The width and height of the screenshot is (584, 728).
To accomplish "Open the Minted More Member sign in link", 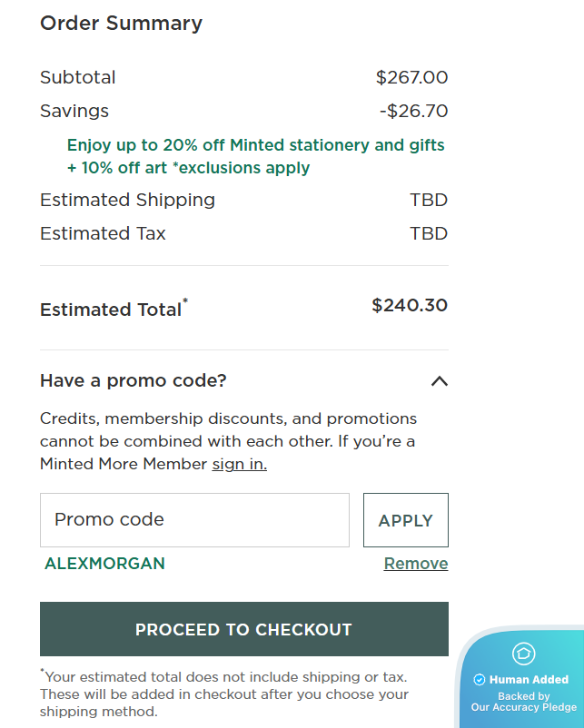I will tap(239, 464).
